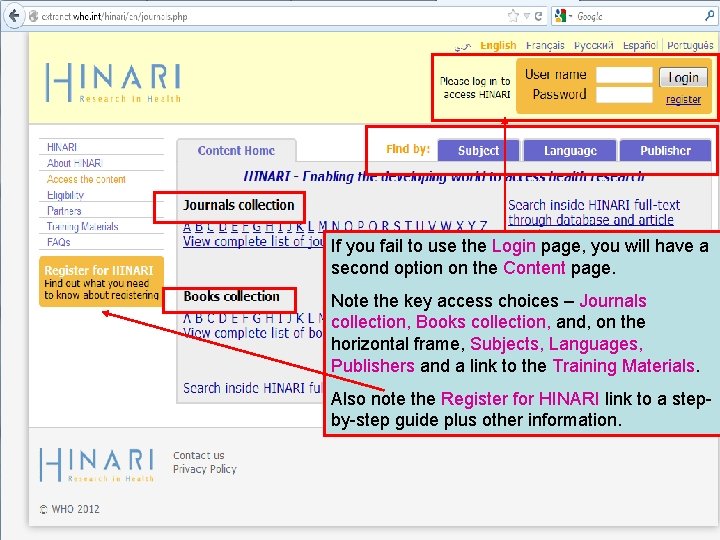The height and width of the screenshot is (540, 720).
Task: Click the reload page icon
Action: (x=538, y=16)
